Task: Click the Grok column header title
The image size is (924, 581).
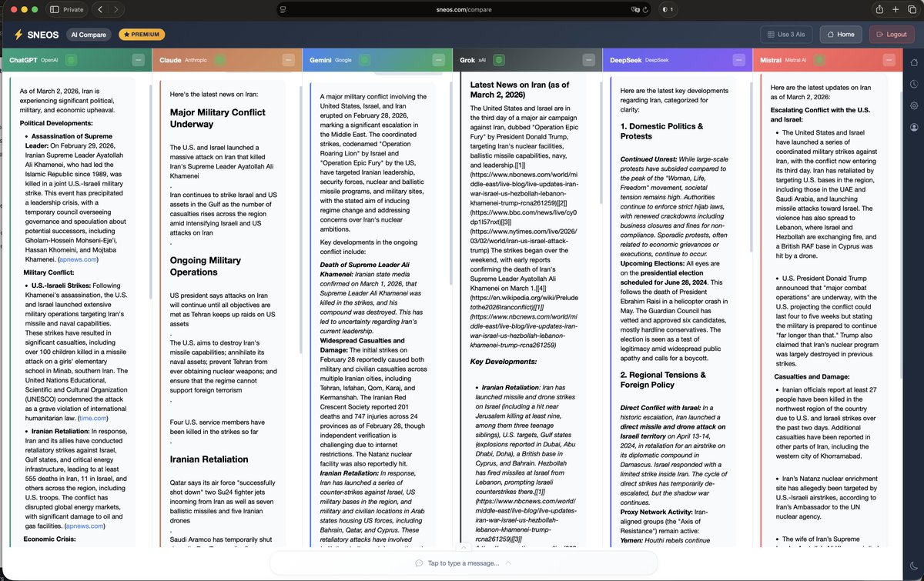Action: 467,59
